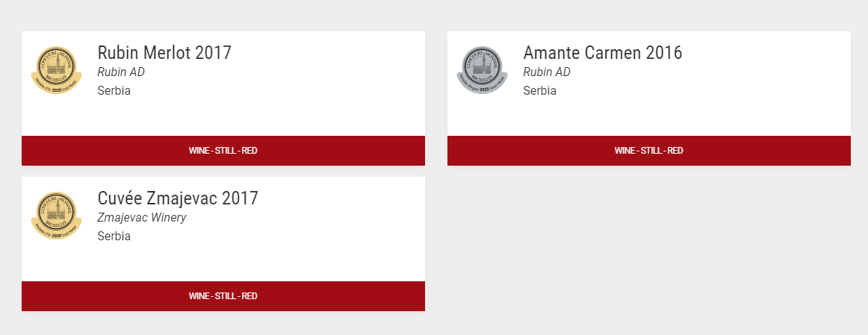868x335 pixels.
Task: Open the Cuvée Zmajevac 2017 wine title
Action: (178, 198)
